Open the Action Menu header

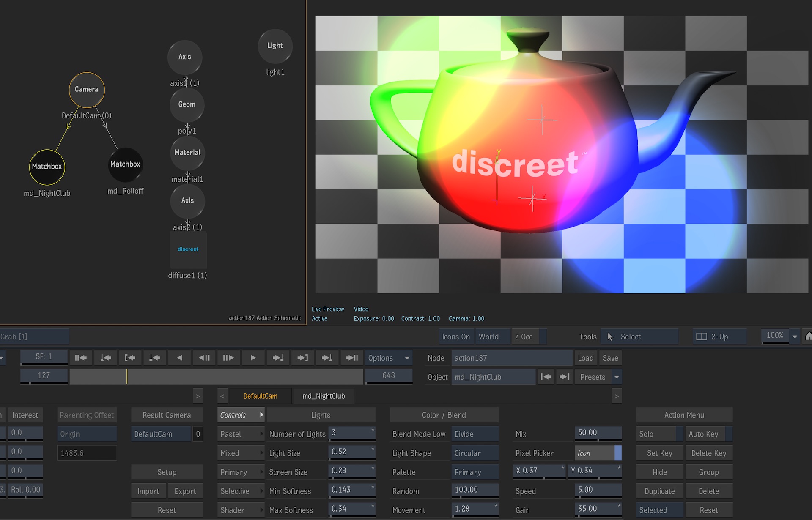(684, 415)
